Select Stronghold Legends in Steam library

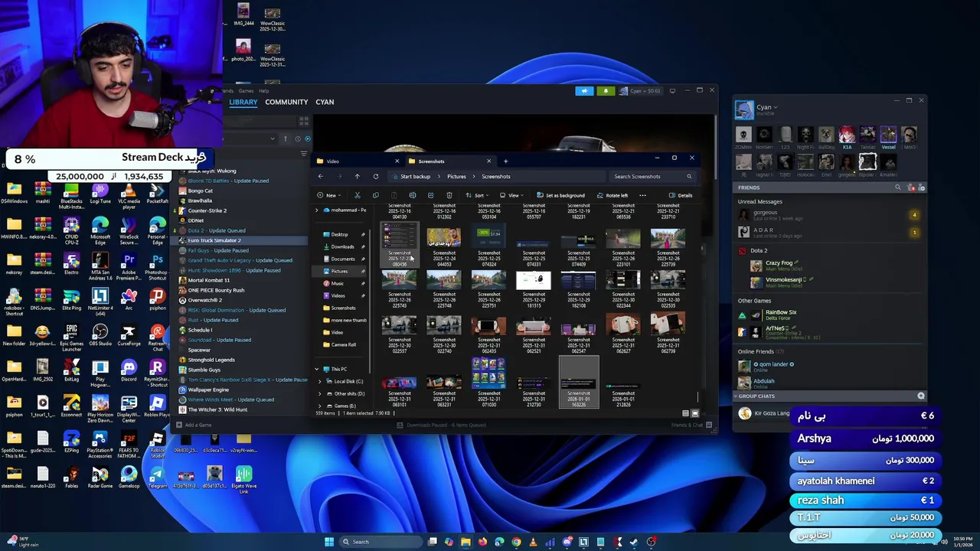point(211,360)
